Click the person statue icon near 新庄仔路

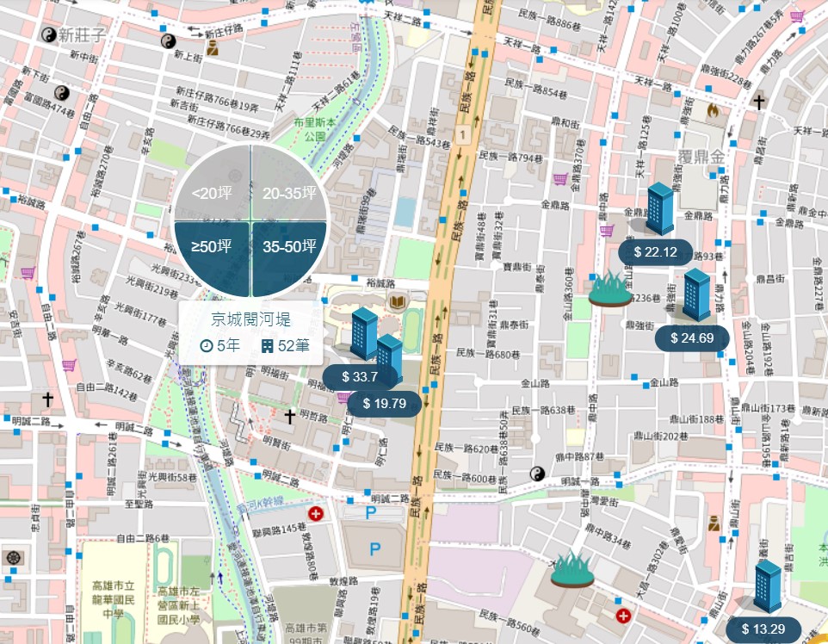coord(213,49)
